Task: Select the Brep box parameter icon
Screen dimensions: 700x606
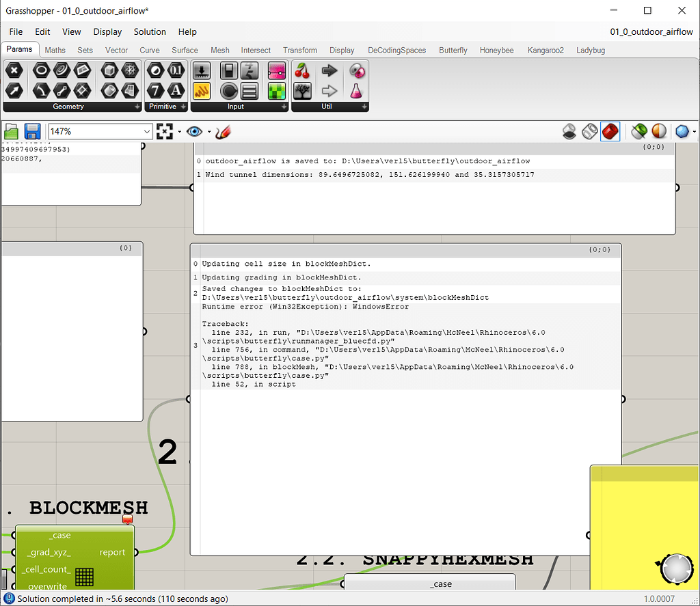Action: [109, 70]
